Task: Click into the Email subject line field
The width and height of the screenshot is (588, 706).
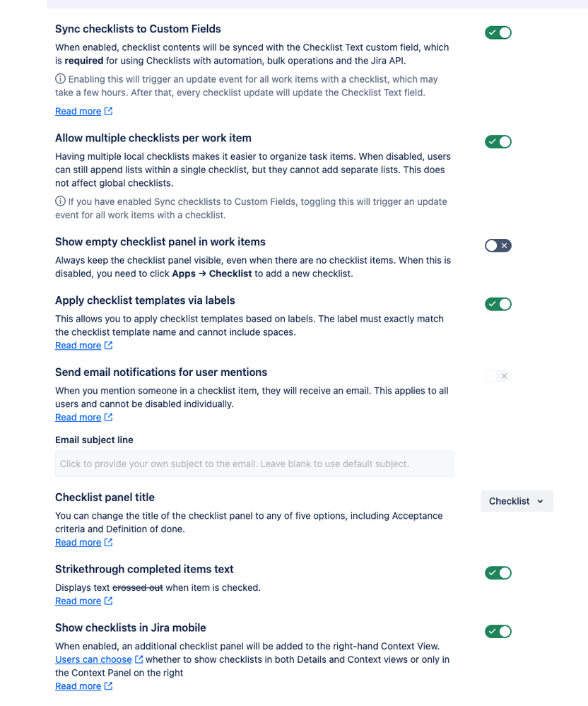Action: [254, 464]
